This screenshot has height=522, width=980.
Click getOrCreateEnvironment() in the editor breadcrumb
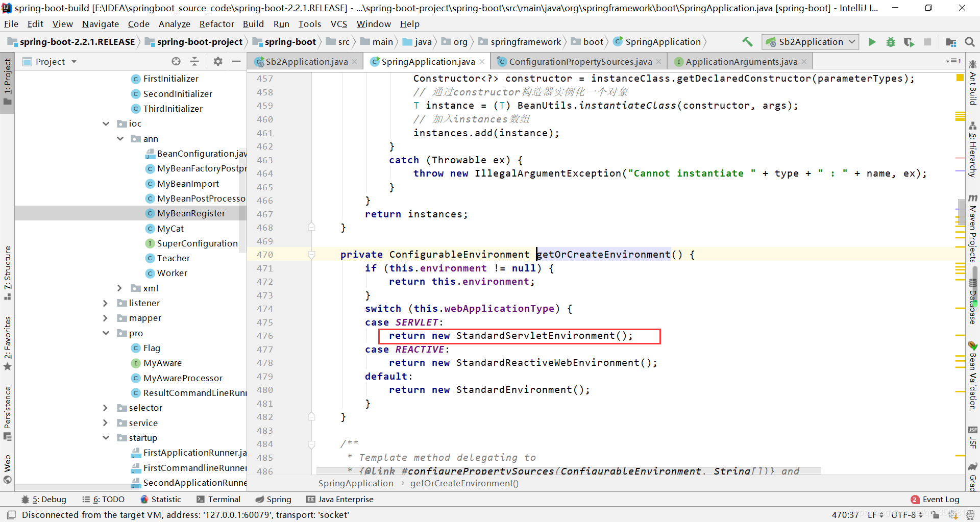(464, 483)
